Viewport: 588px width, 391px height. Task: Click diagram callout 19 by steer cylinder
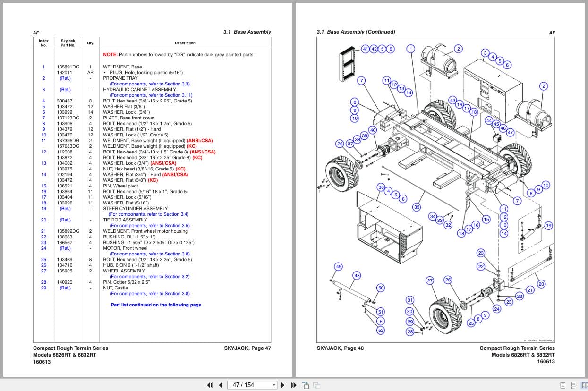click(548, 226)
